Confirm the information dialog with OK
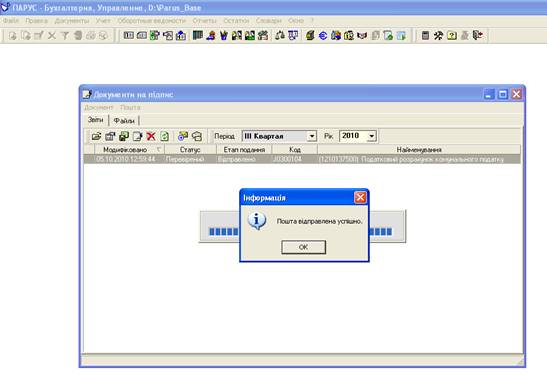Screen dimensions: 547x379 304,247
